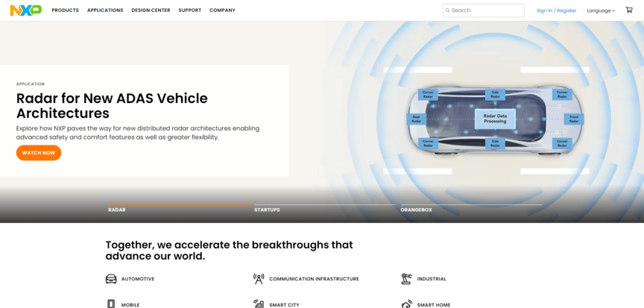Click the NXP logo
Screen dimensions: 644x308
26,10
